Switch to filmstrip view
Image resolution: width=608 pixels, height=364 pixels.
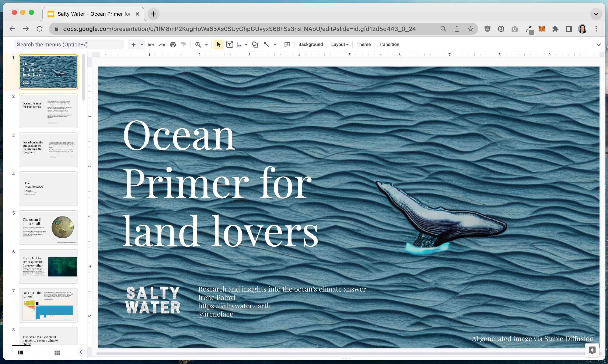[x=21, y=353]
